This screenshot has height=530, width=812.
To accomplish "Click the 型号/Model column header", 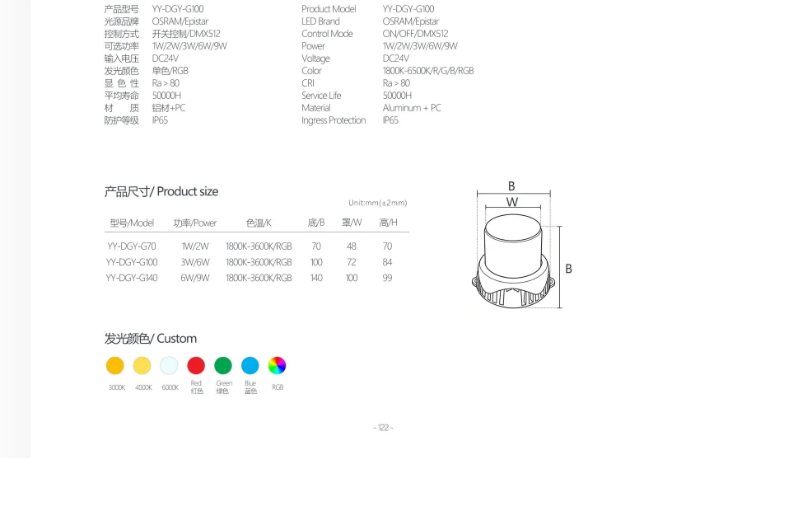I will 132,223.
